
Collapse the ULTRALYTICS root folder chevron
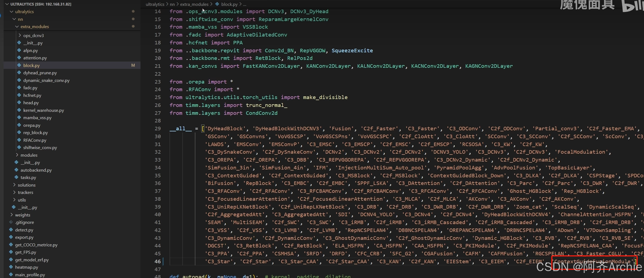(x=7, y=4)
